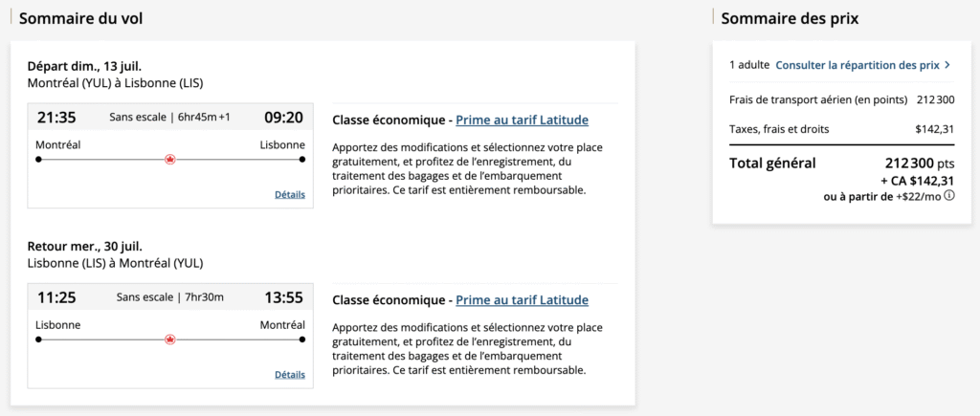Click the Total général 212 300 pts amount
The width and height of the screenshot is (980, 416).
(x=920, y=163)
